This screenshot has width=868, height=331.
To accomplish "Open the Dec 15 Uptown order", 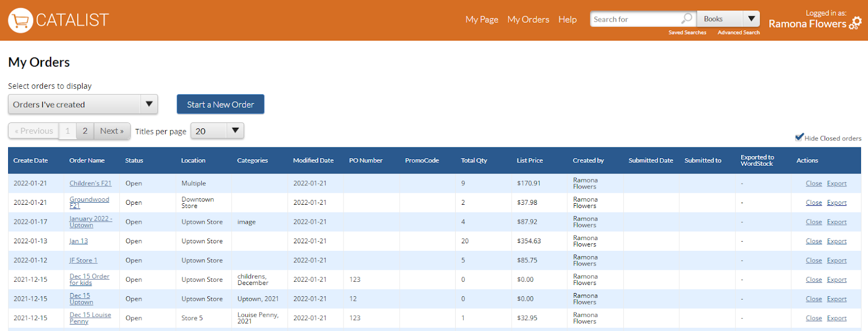I will tap(81, 299).
